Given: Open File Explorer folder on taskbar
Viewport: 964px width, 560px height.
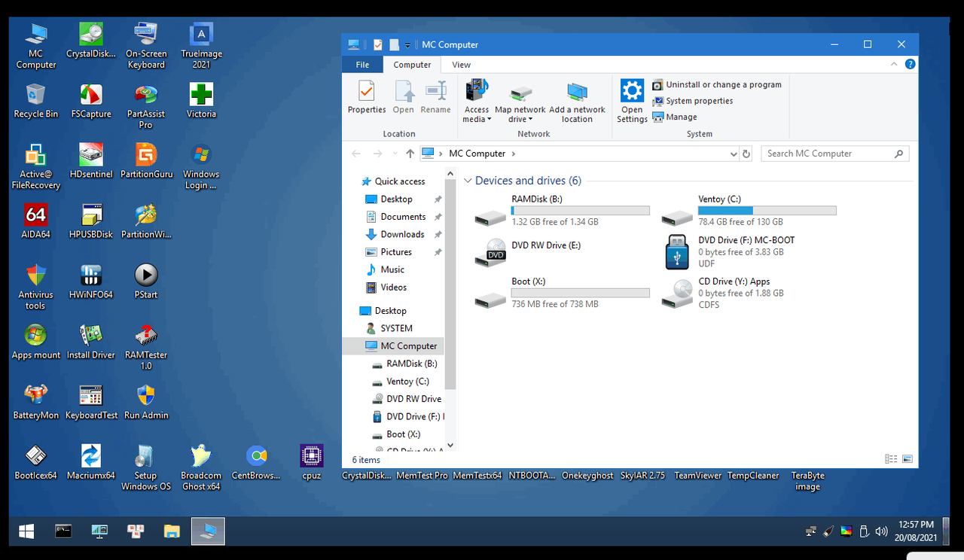Looking at the screenshot, I should pyautogui.click(x=172, y=531).
